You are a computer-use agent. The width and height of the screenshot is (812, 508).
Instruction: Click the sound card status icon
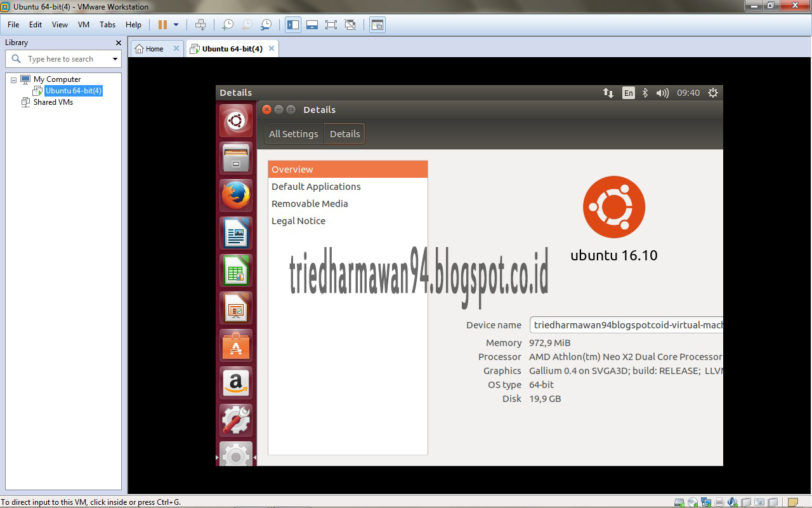pyautogui.click(x=732, y=502)
